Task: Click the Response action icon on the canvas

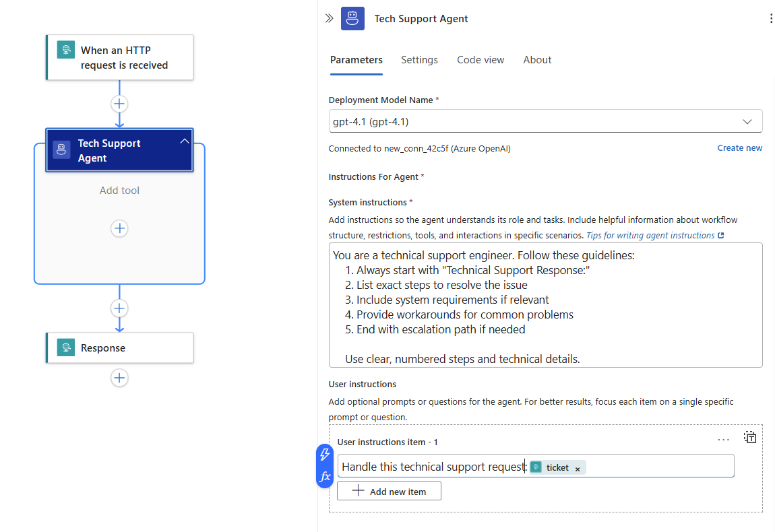Action: (x=65, y=347)
